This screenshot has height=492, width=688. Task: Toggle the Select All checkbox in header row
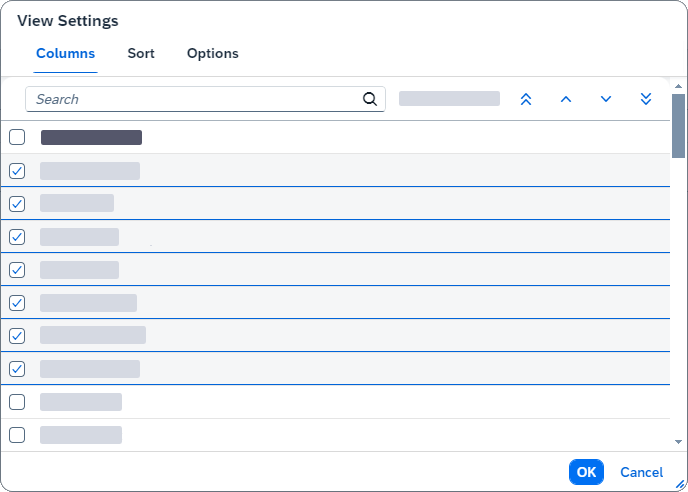coord(17,137)
